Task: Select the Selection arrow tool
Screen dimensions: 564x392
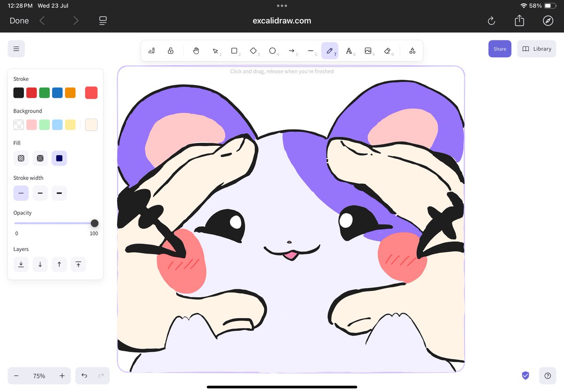Action: tap(215, 51)
